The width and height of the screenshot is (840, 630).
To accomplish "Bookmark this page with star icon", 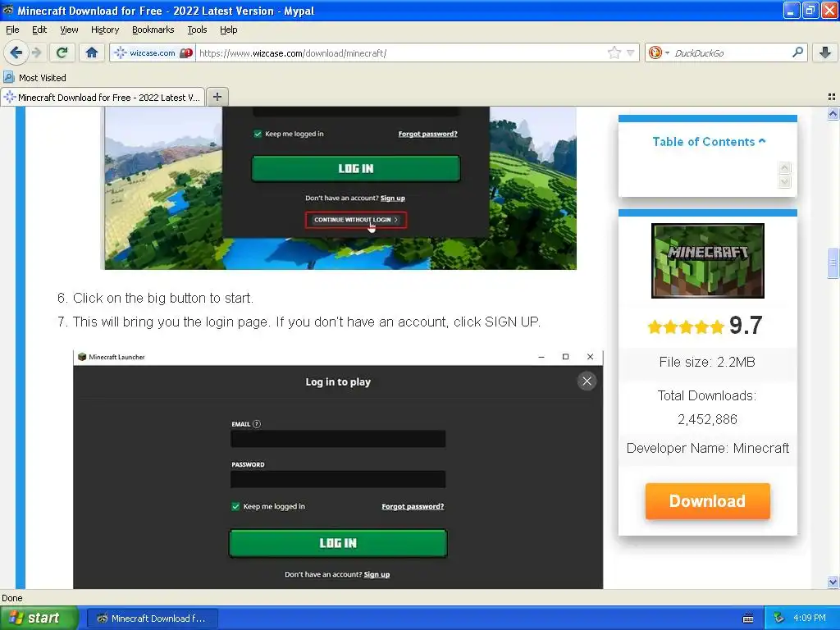I will click(x=614, y=52).
